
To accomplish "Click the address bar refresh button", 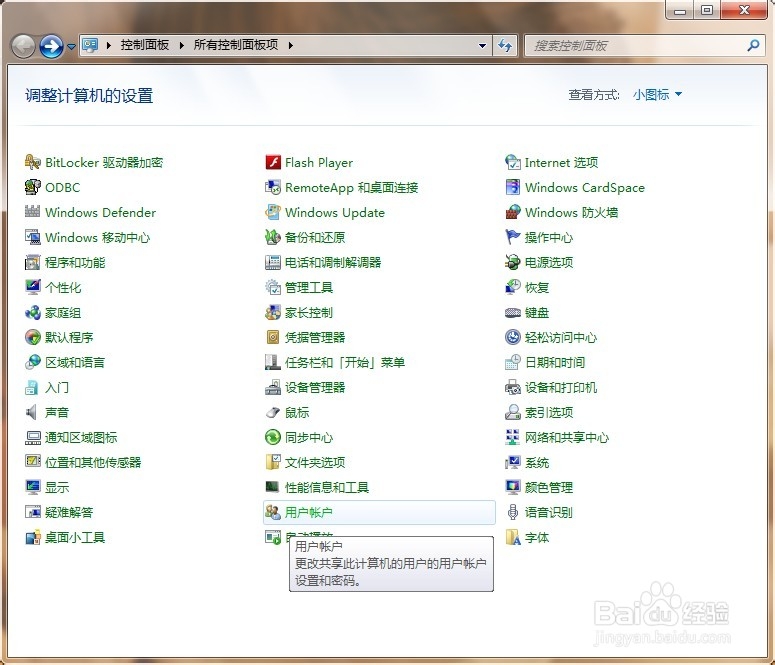I will click(x=505, y=45).
